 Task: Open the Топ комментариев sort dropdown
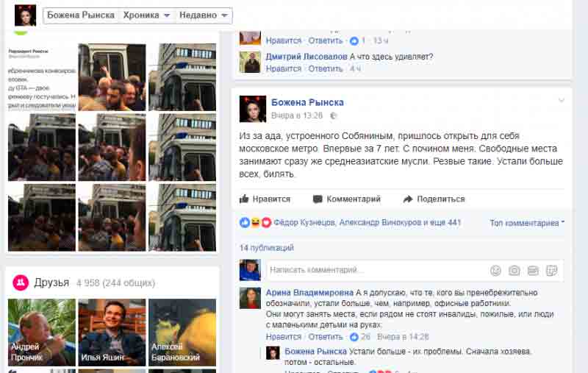(527, 223)
